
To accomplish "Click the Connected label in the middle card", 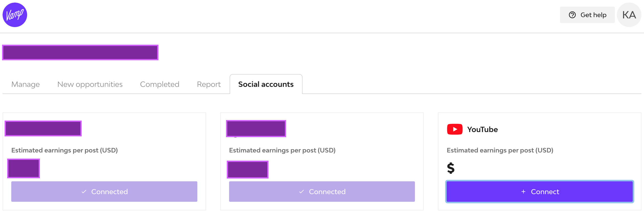I will coord(327,192).
